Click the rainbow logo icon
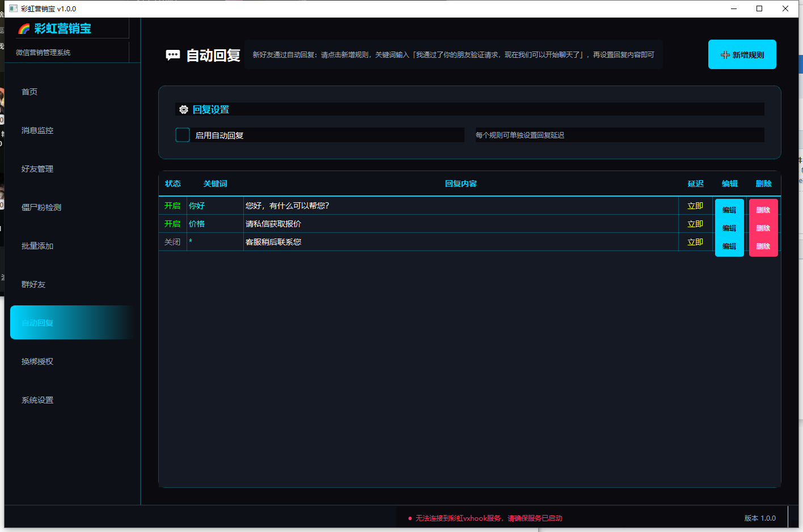This screenshot has width=803, height=532. 24,29
